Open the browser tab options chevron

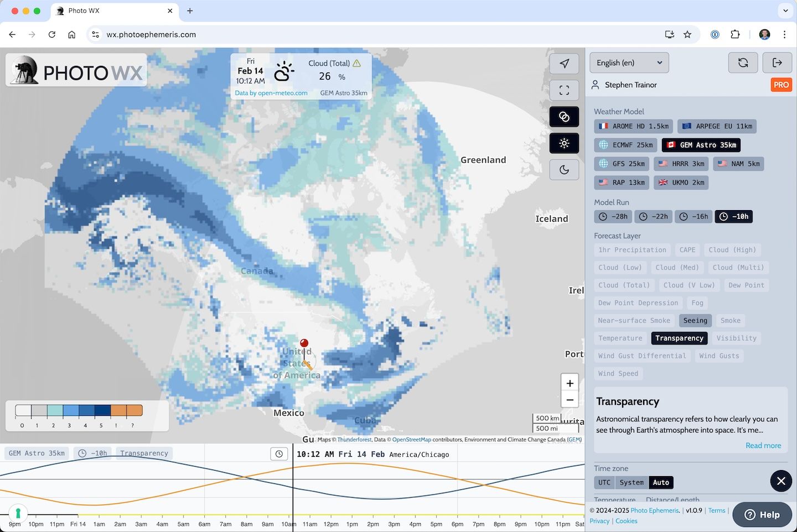tap(785, 11)
